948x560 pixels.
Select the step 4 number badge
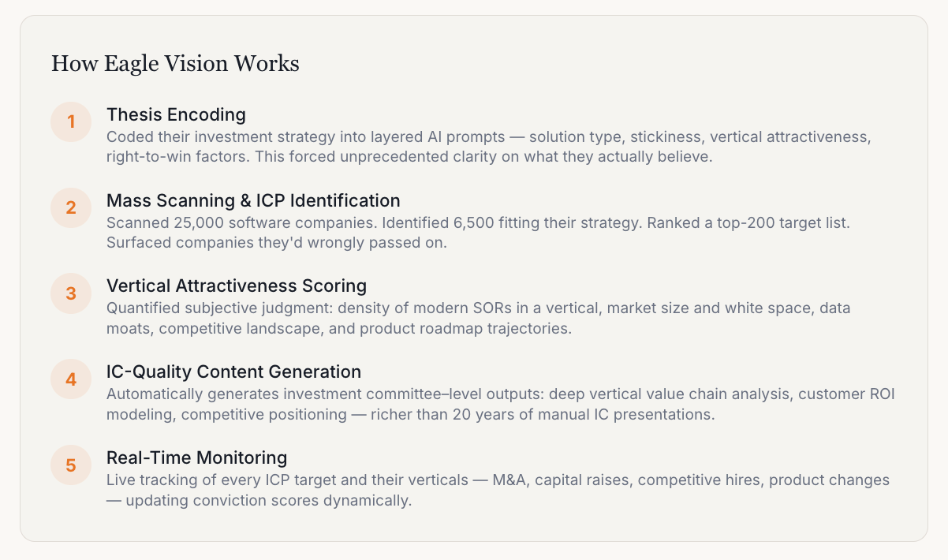point(71,379)
